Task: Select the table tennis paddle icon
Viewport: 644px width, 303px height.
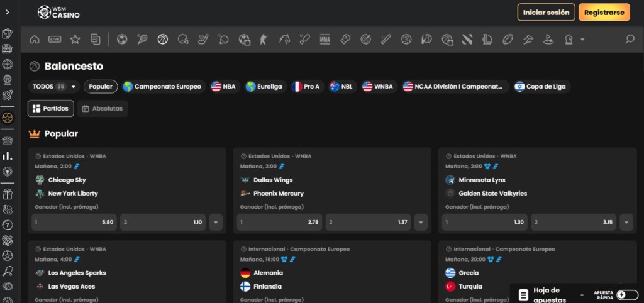Action: click(224, 40)
